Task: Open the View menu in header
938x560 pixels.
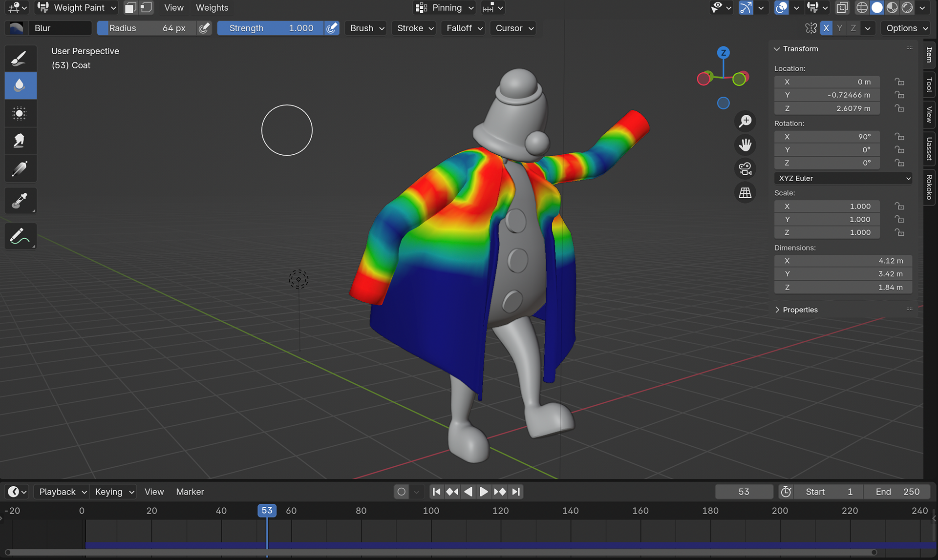Action: pos(174,8)
